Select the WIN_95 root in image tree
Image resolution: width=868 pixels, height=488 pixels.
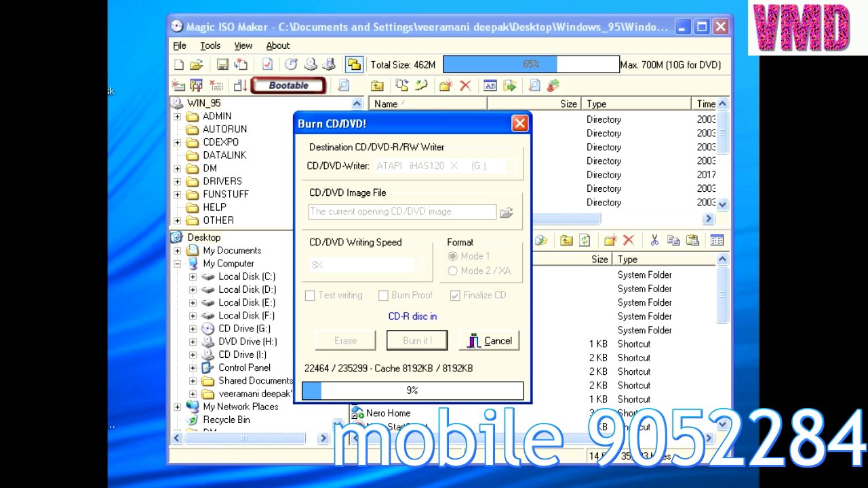[203, 103]
